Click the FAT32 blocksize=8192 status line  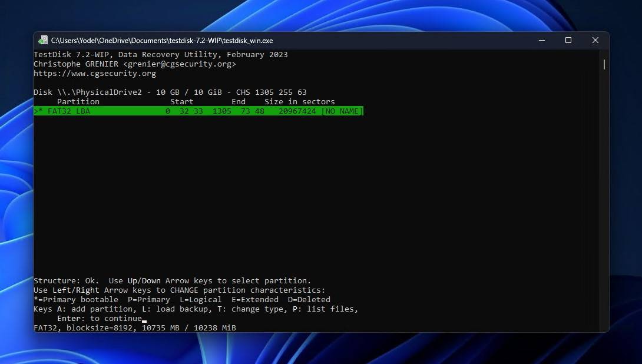[x=135, y=328]
